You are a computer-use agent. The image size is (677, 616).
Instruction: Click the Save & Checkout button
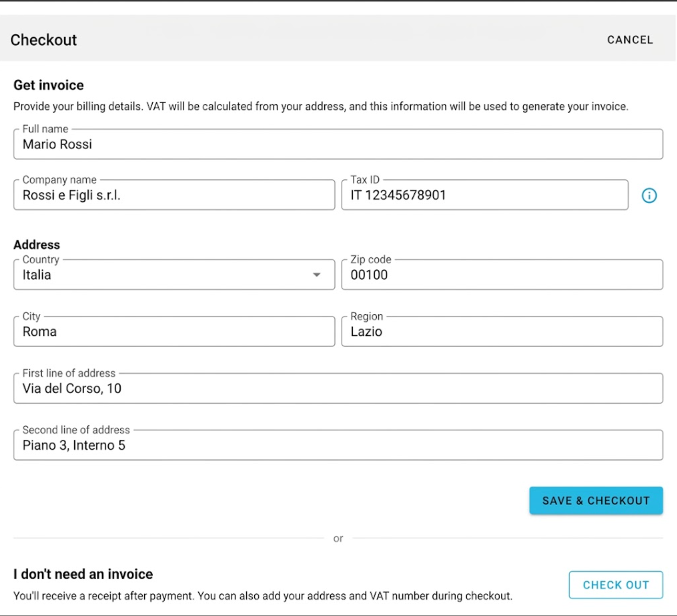596,500
